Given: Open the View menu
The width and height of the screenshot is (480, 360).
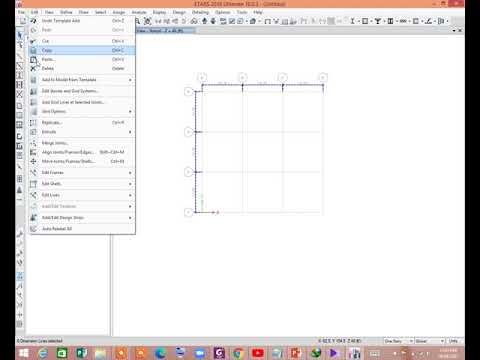Looking at the screenshot, I should [49, 12].
